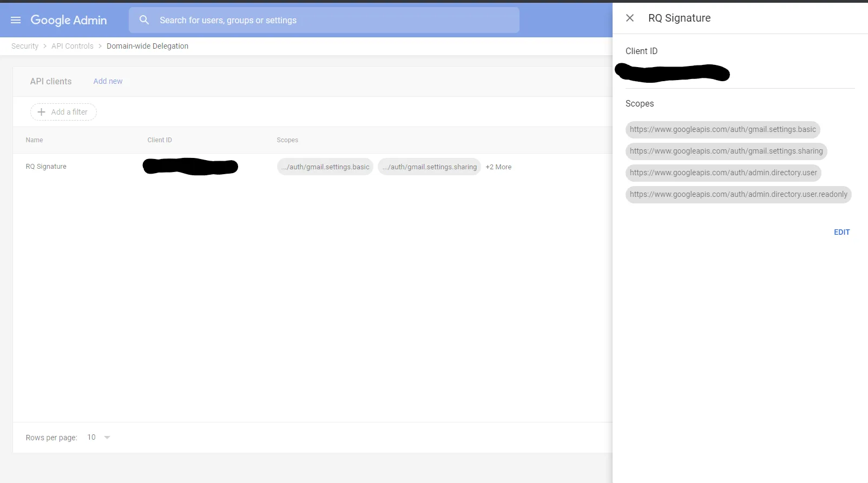Click the admin.directory.user scope in panel
868x483 pixels.
(724, 173)
